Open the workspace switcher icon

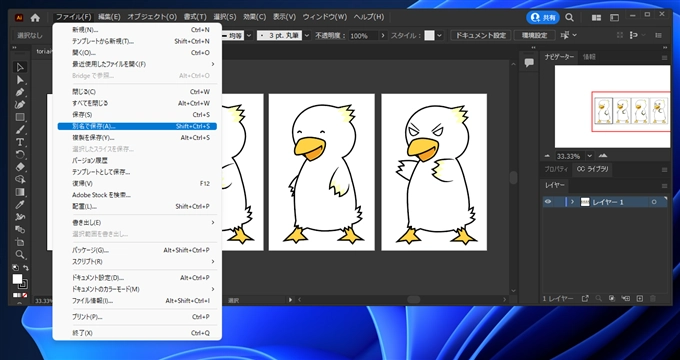tap(615, 18)
